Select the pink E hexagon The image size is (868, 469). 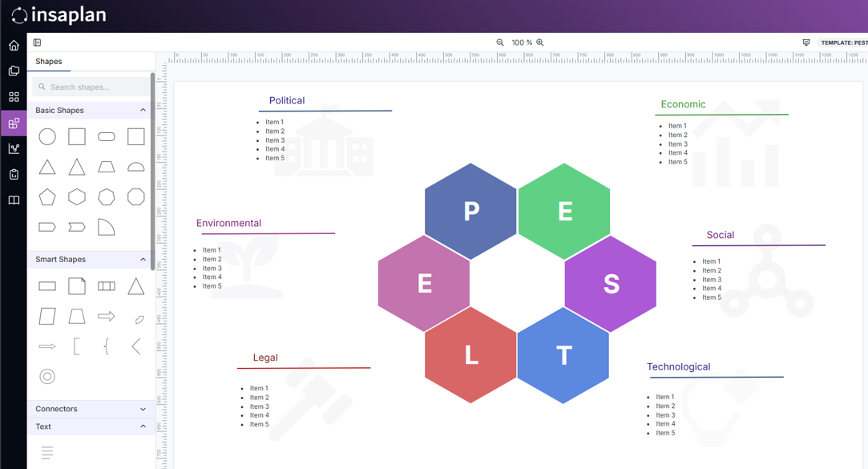pyautogui.click(x=424, y=284)
